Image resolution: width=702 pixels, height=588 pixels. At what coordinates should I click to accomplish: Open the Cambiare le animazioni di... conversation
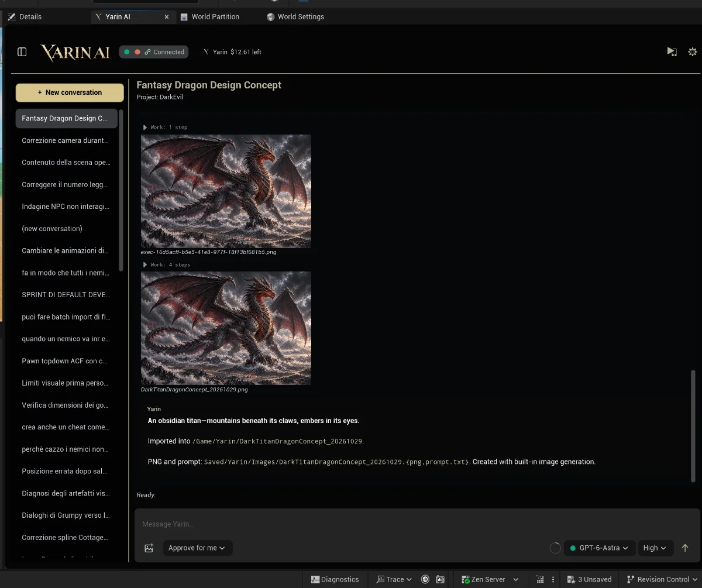tap(67, 250)
